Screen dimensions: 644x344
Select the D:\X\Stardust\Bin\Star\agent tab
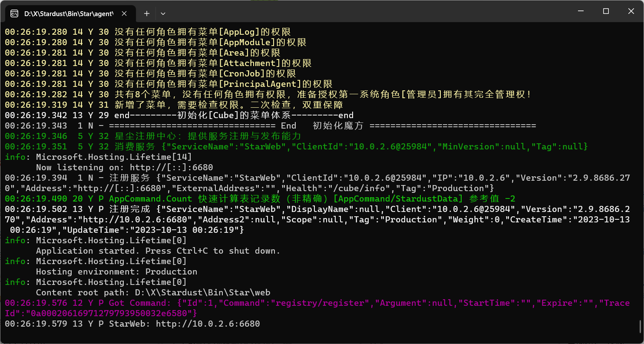click(68, 13)
